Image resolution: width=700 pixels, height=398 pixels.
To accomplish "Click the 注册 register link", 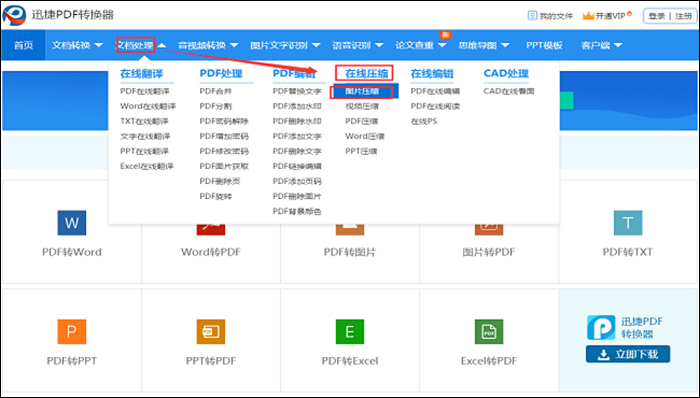I will click(x=683, y=16).
